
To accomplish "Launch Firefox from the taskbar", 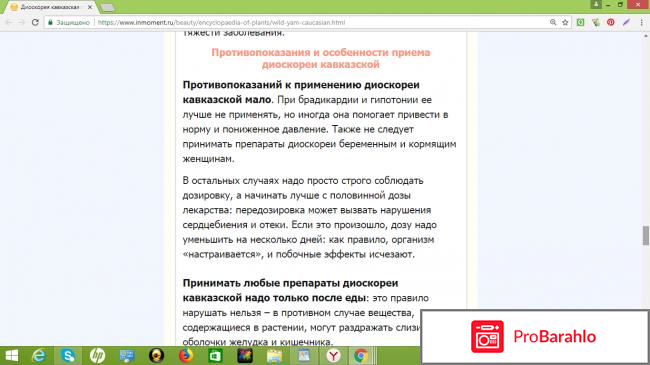I will (186, 356).
